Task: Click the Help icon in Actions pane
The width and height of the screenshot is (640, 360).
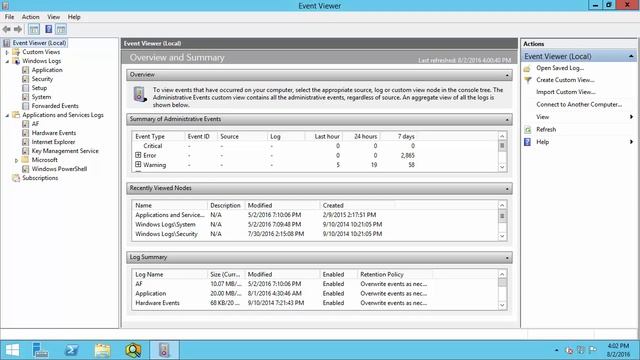Action: click(527, 142)
